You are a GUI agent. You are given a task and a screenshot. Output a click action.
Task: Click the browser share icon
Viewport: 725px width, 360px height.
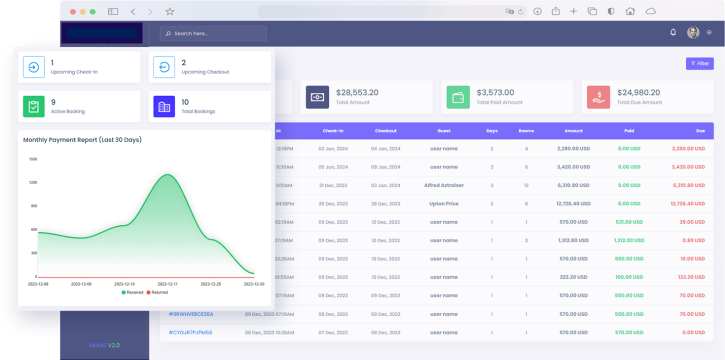coord(556,12)
